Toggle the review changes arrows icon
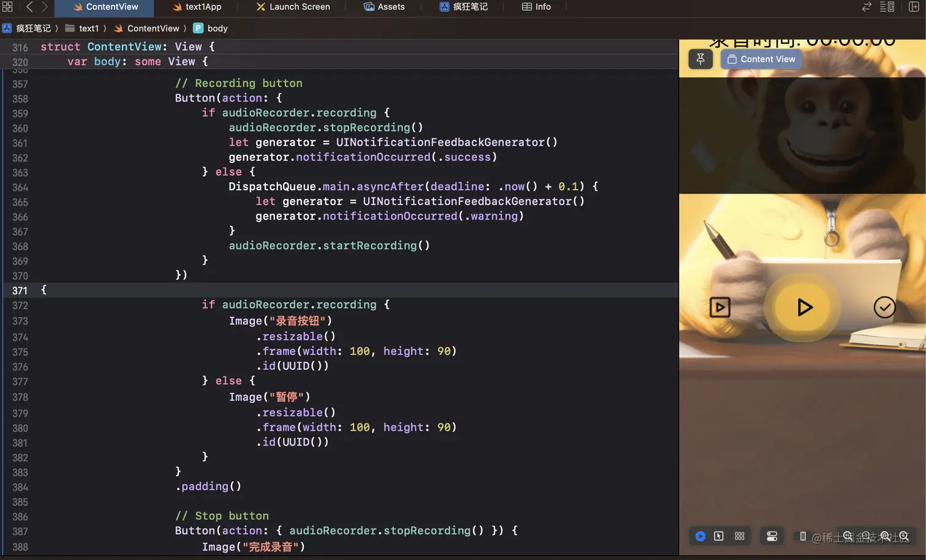The height and width of the screenshot is (560, 926). [x=867, y=7]
